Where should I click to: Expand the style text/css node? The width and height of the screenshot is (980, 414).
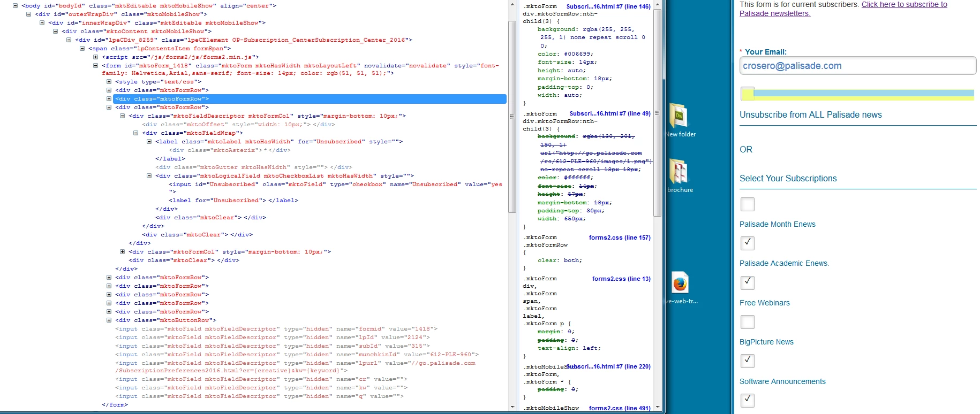[109, 82]
